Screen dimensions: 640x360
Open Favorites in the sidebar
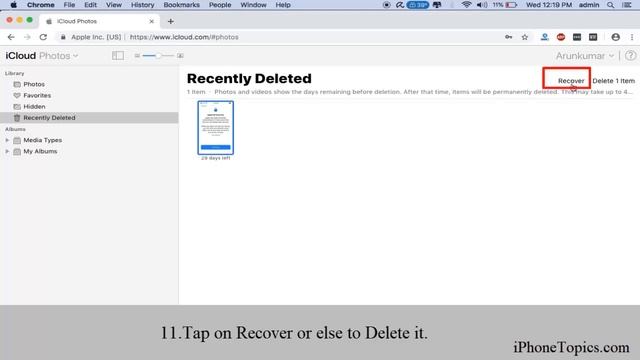pyautogui.click(x=37, y=95)
